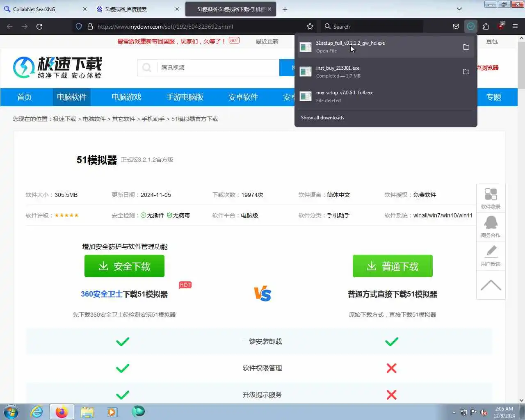Open 51setup_full_v3.2.1.2_gw_hd.exe download entry
Screen dimensions: 525x420
[x=377, y=47]
